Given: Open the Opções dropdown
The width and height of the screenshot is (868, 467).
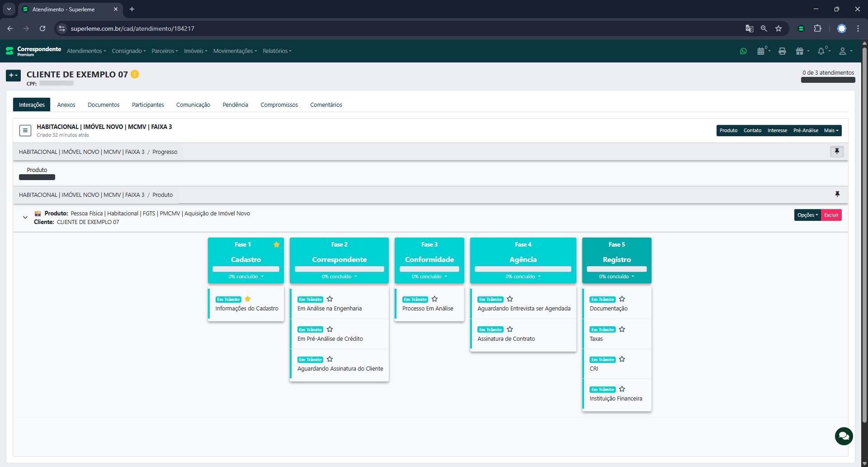Looking at the screenshot, I should (x=807, y=215).
